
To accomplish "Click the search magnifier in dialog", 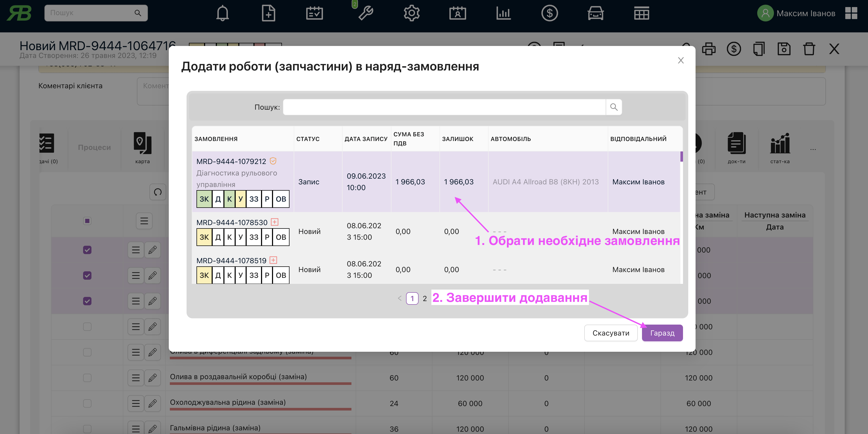I will 614,107.
